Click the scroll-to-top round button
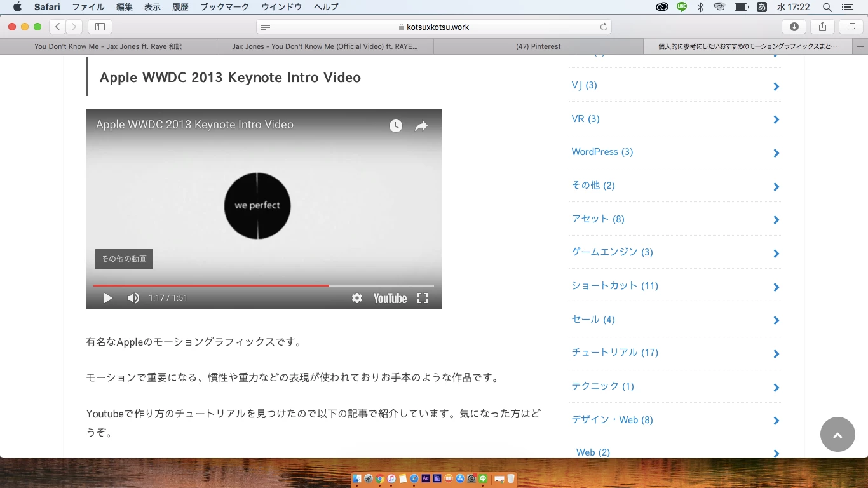This screenshot has width=868, height=488. coord(837,435)
